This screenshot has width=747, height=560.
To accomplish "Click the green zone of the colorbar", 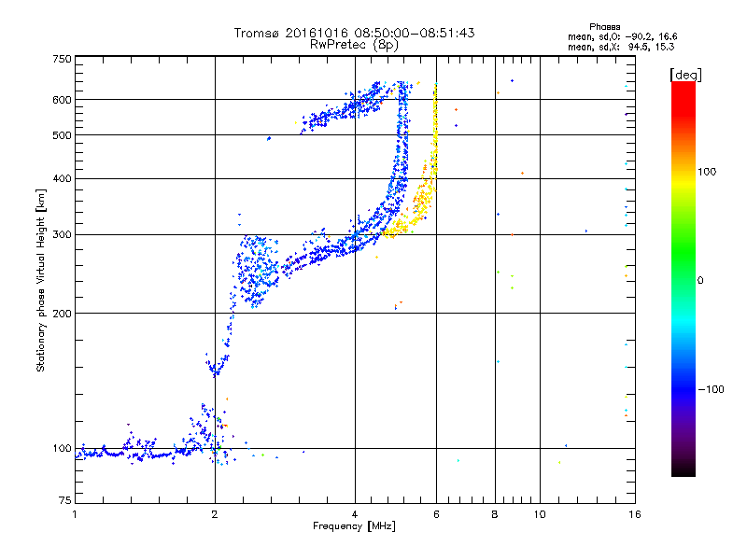I will pyautogui.click(x=684, y=252).
